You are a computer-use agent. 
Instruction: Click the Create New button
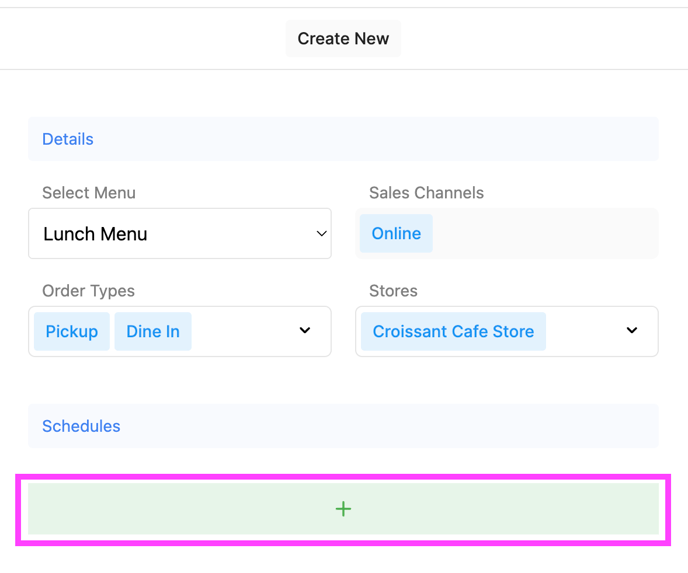point(343,39)
